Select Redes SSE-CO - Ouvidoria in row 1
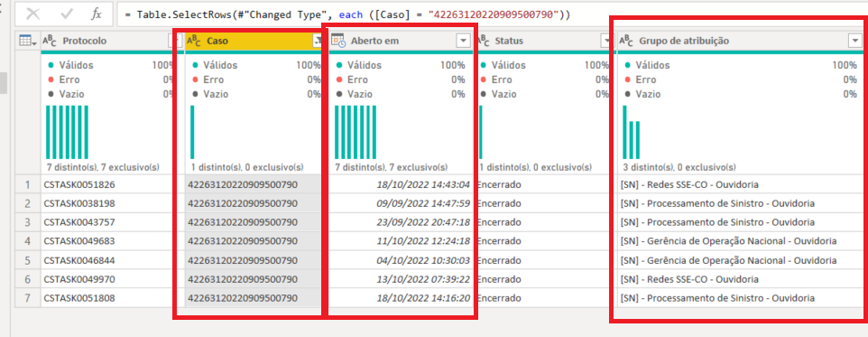 click(x=689, y=184)
